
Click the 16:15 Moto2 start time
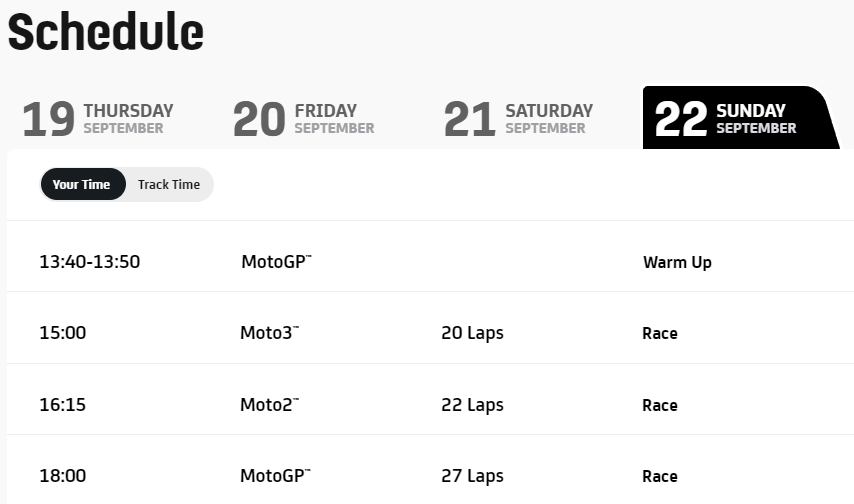63,405
